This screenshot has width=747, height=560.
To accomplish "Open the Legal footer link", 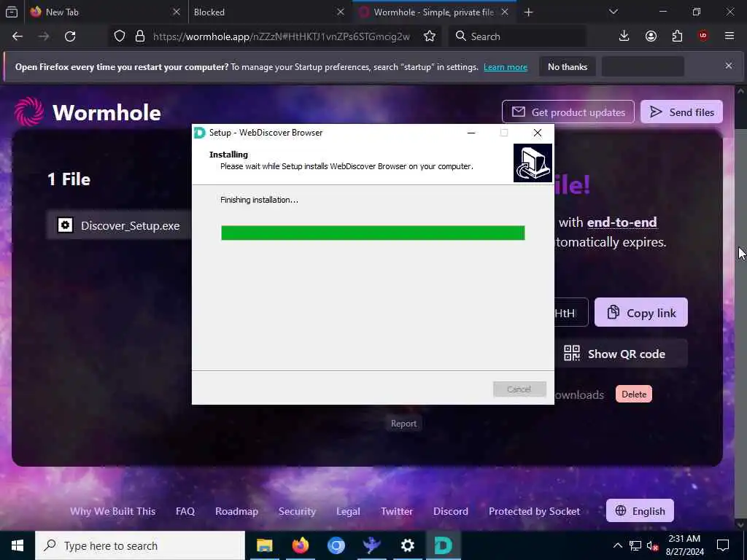I will click(x=348, y=511).
